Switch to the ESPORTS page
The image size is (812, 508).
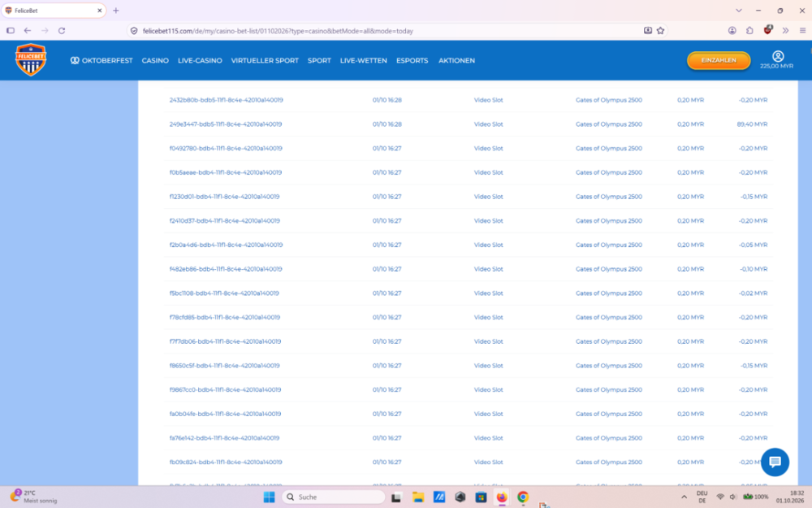412,60
